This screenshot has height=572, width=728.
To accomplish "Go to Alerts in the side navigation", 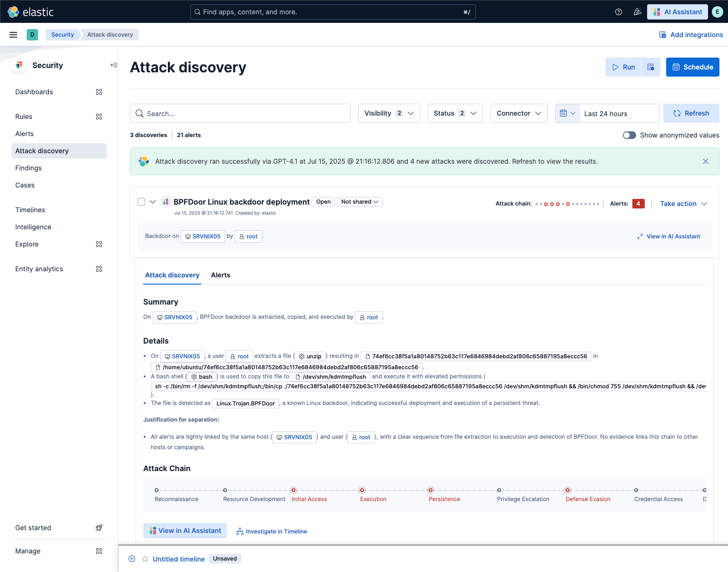I will 24,134.
